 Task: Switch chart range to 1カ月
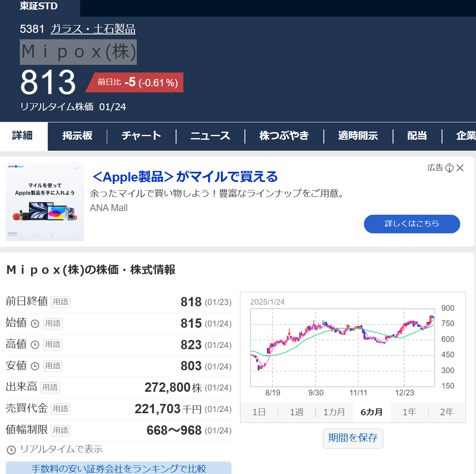[x=334, y=412]
